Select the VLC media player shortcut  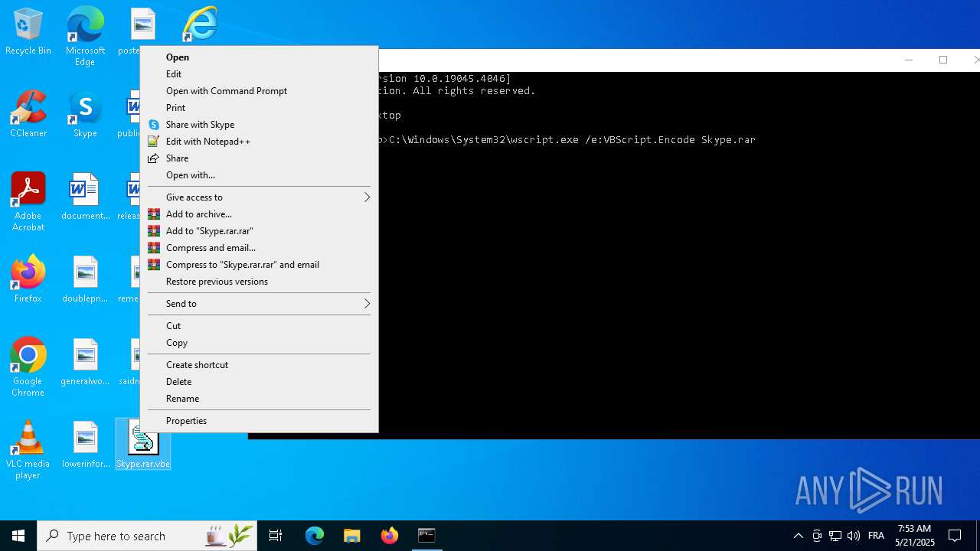28,449
